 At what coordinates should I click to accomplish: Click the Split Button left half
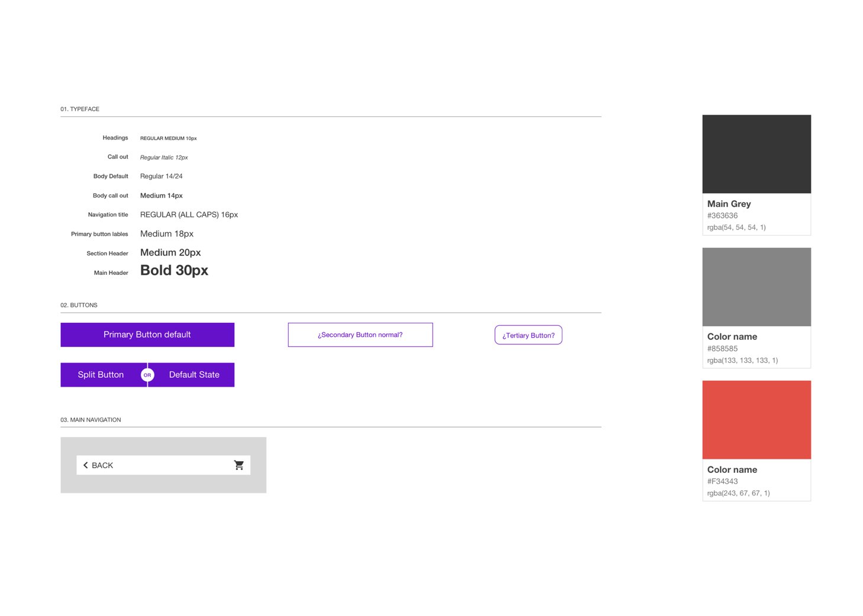click(x=101, y=375)
